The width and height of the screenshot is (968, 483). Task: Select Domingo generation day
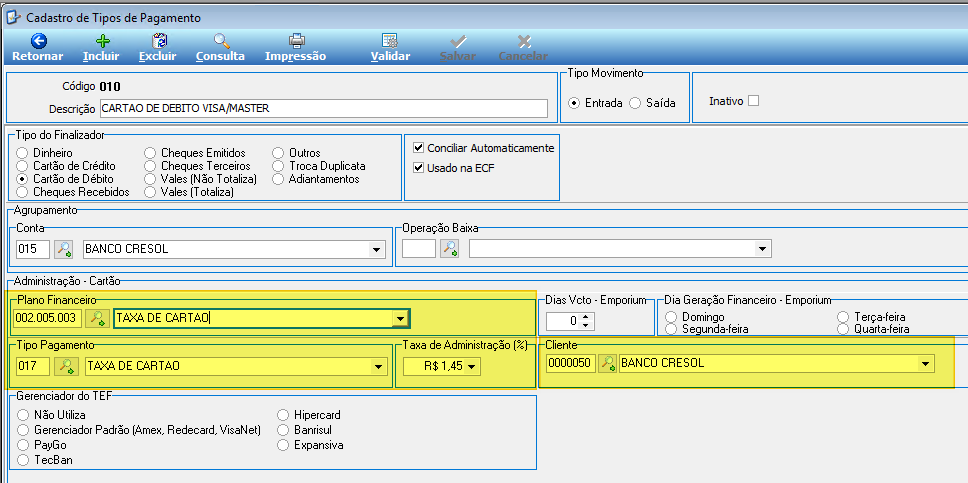672,317
